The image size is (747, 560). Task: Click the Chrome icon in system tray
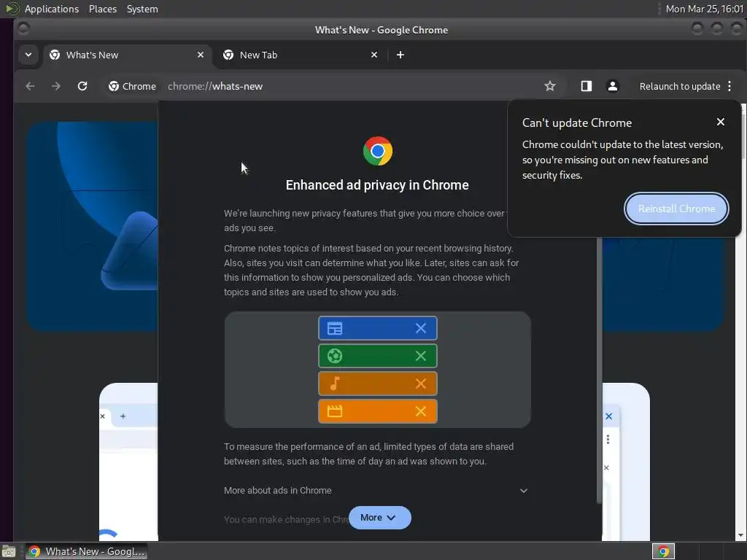pyautogui.click(x=663, y=551)
